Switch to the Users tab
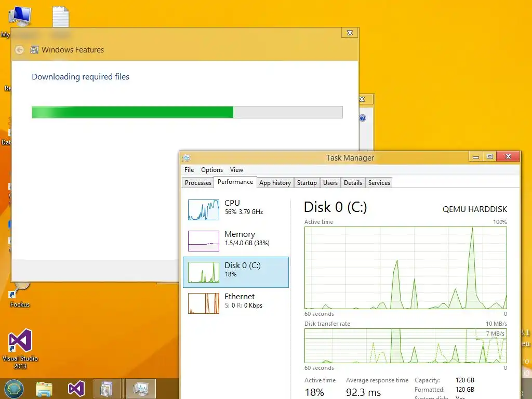The width and height of the screenshot is (532, 399). (330, 183)
